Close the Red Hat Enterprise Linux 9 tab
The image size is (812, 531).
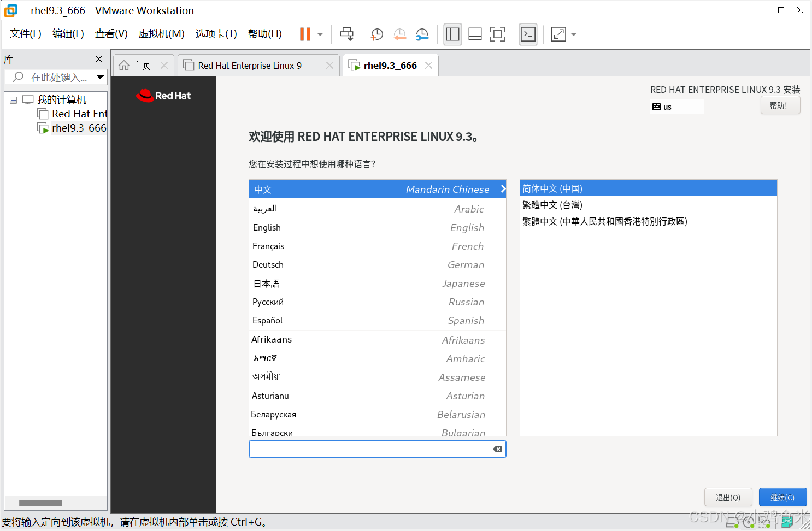[x=329, y=66]
